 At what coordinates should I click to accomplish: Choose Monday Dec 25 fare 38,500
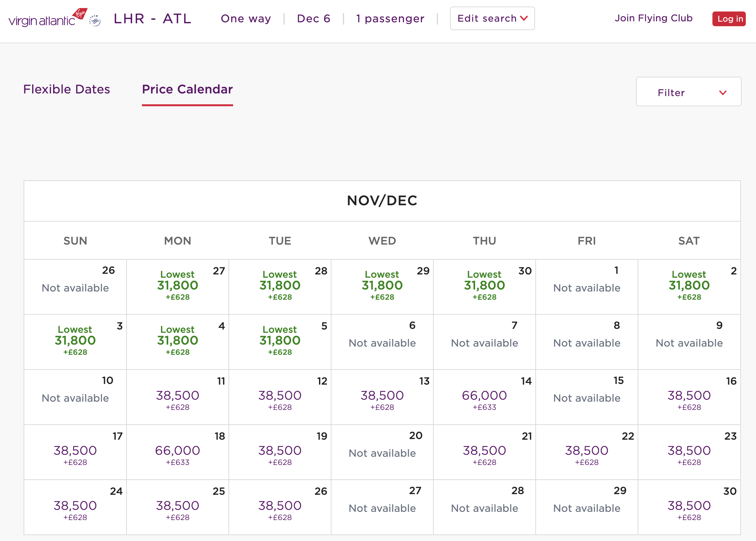click(177, 507)
